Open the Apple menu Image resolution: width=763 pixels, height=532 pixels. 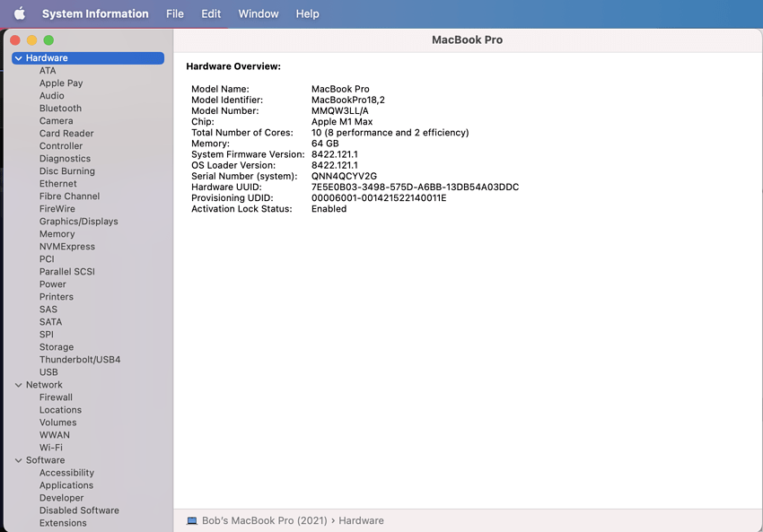click(19, 13)
